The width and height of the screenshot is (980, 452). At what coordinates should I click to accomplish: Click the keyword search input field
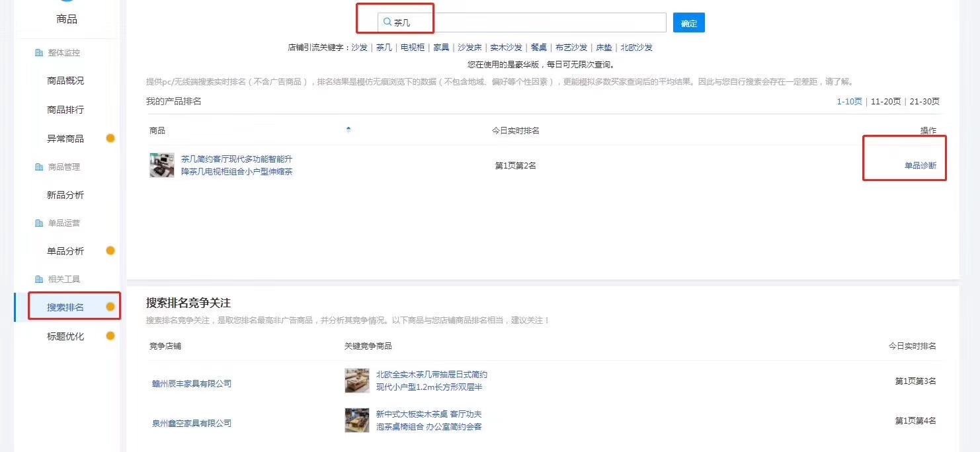(x=522, y=22)
